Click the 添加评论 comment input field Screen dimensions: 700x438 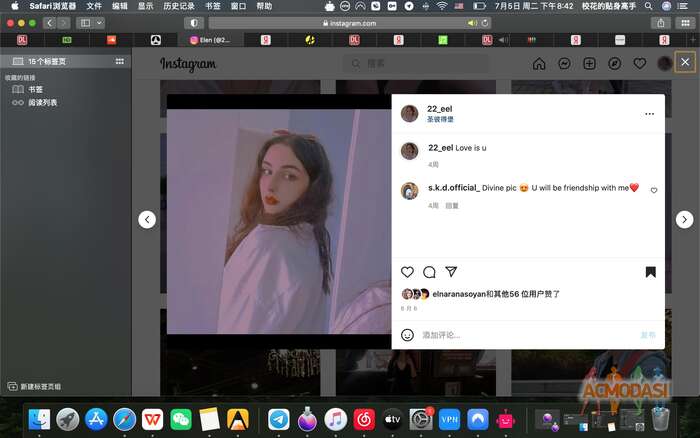(520, 335)
